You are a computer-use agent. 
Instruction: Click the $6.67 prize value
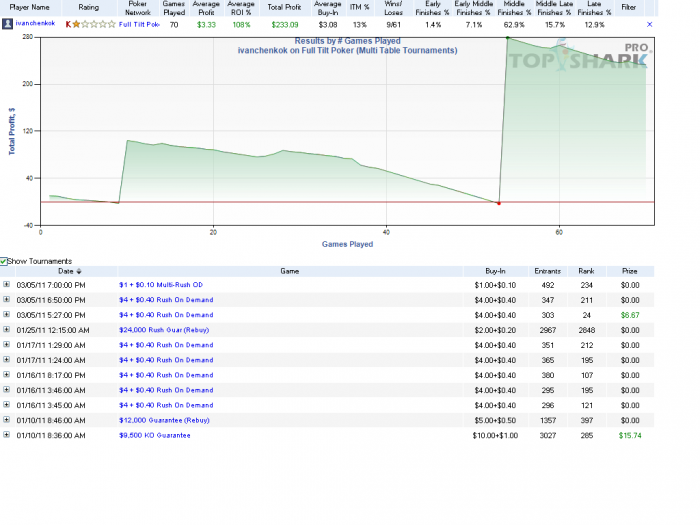[x=630, y=315]
